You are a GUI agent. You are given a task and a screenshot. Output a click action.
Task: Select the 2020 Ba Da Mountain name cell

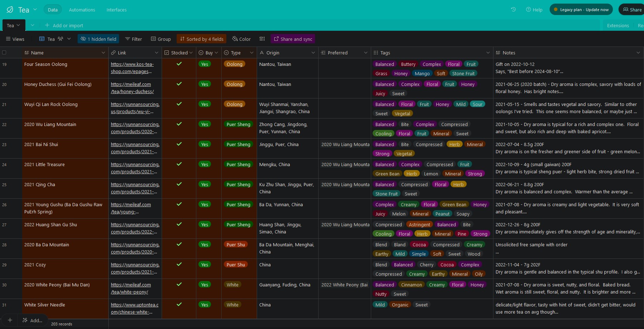point(65,248)
